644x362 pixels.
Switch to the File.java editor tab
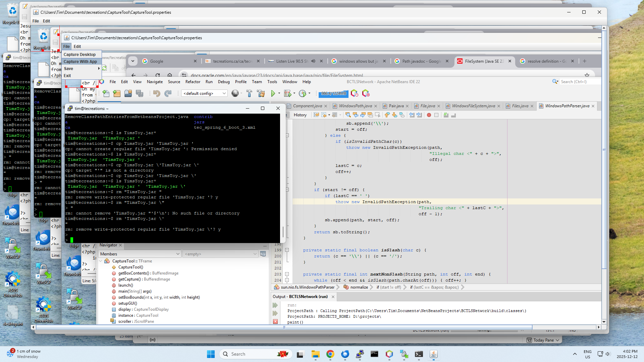click(x=427, y=106)
